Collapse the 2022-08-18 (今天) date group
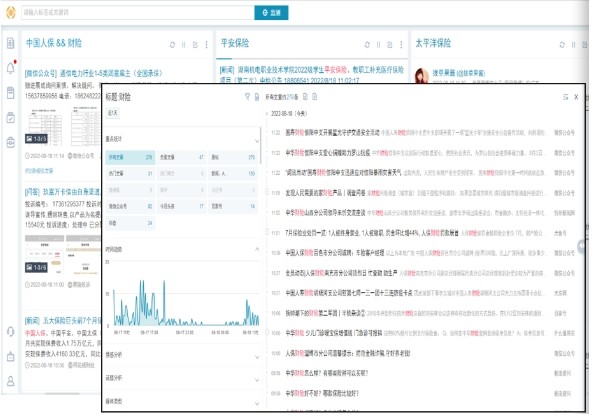Image resolution: width=594 pixels, height=420 pixels. [267, 114]
